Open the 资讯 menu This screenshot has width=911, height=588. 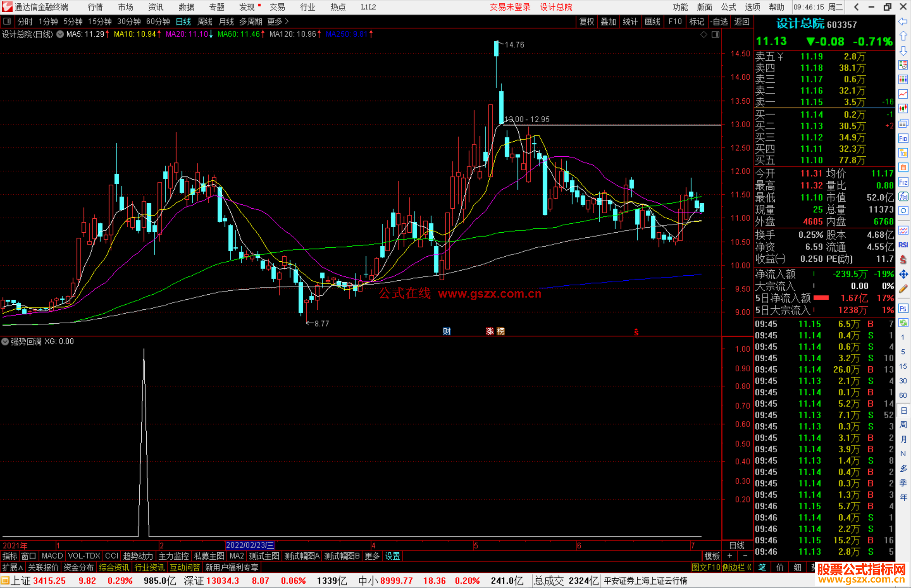coord(156,7)
